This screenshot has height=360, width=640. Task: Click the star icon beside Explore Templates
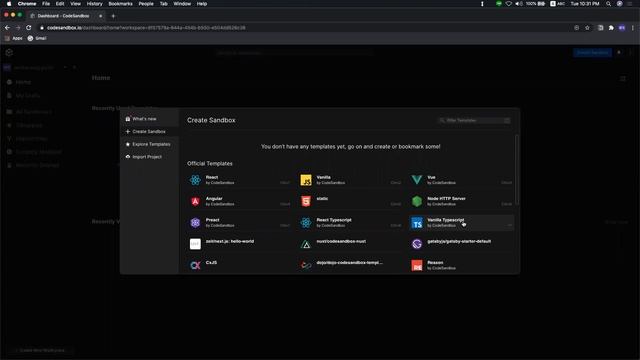pos(128,144)
